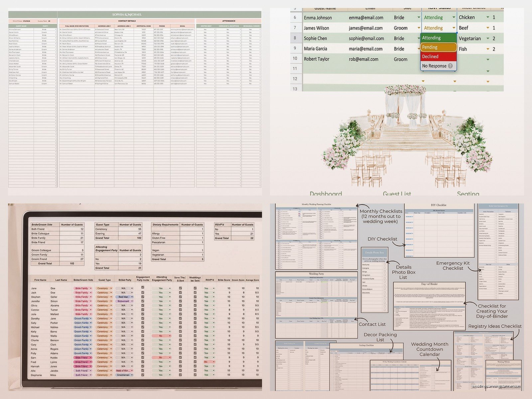Click the 'Sophia & Michael' sheet title
The height and width of the screenshot is (399, 532).
pyautogui.click(x=127, y=15)
